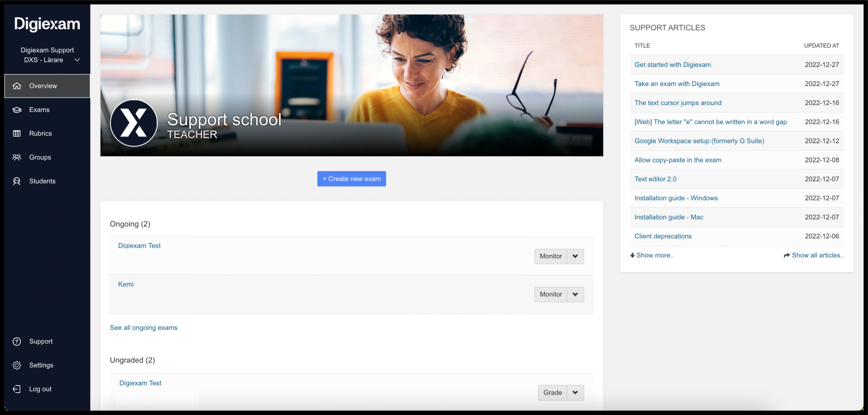868x415 pixels.
Task: Click Show more.. under support articles
Action: pyautogui.click(x=655, y=255)
